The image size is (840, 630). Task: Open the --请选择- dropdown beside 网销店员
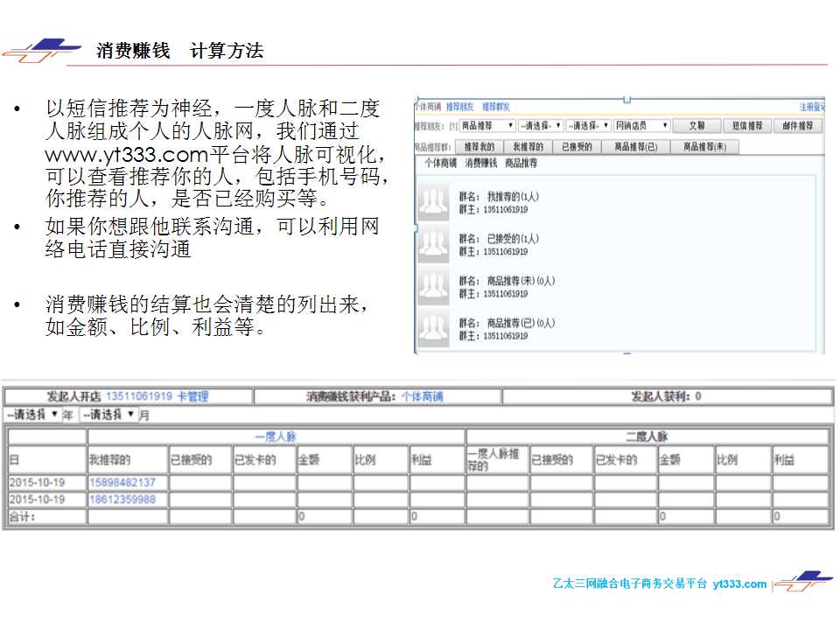tap(588, 126)
